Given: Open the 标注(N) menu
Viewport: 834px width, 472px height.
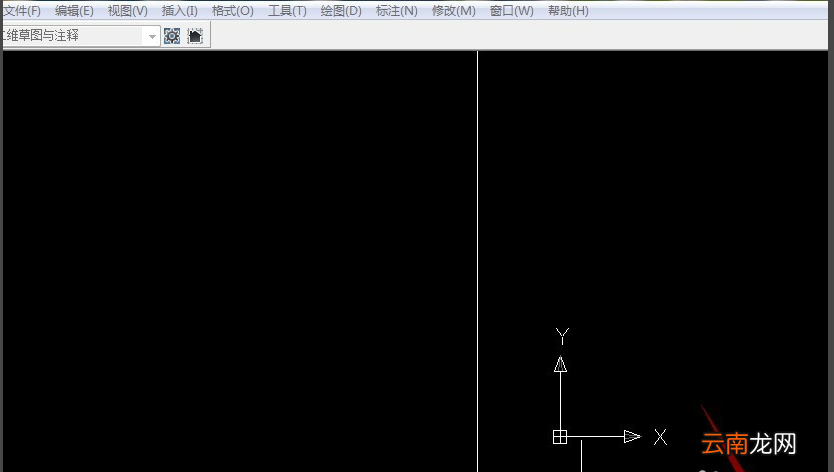Looking at the screenshot, I should (x=396, y=11).
